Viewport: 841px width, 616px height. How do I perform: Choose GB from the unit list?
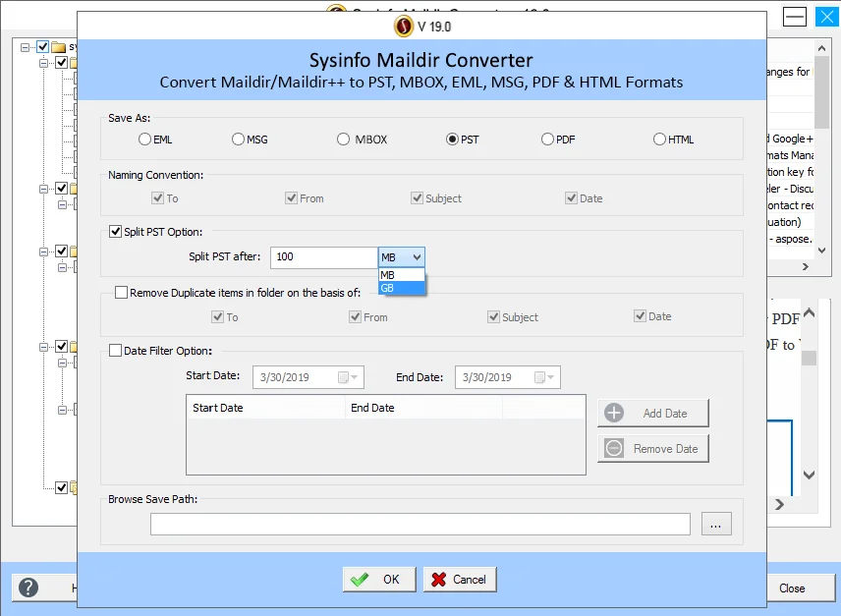click(402, 288)
